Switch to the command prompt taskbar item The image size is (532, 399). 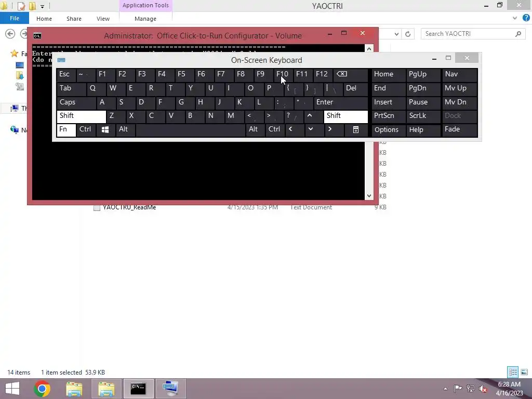click(x=138, y=389)
